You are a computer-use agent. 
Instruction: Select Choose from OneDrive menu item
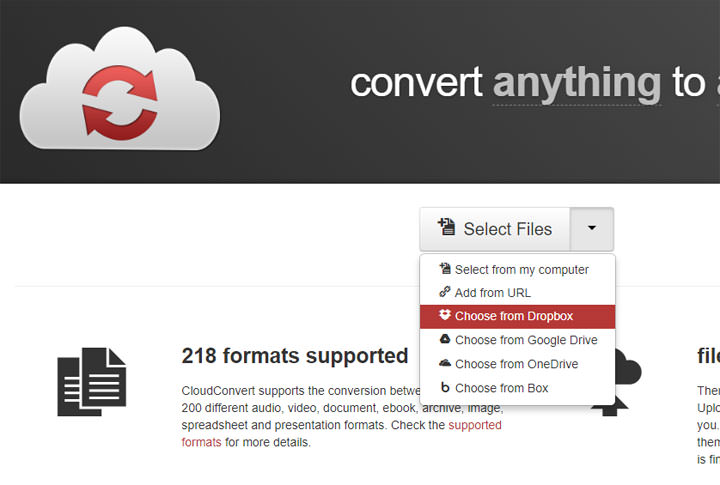(518, 364)
